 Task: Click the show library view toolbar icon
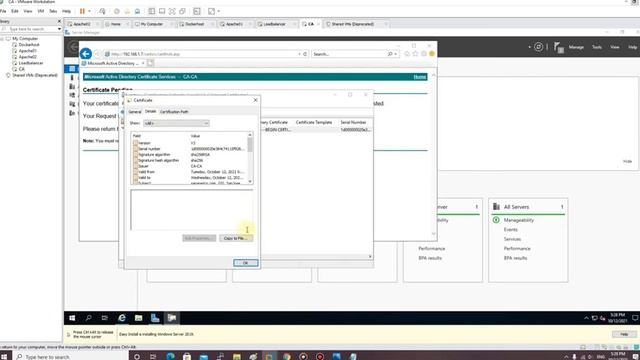click(152, 11)
